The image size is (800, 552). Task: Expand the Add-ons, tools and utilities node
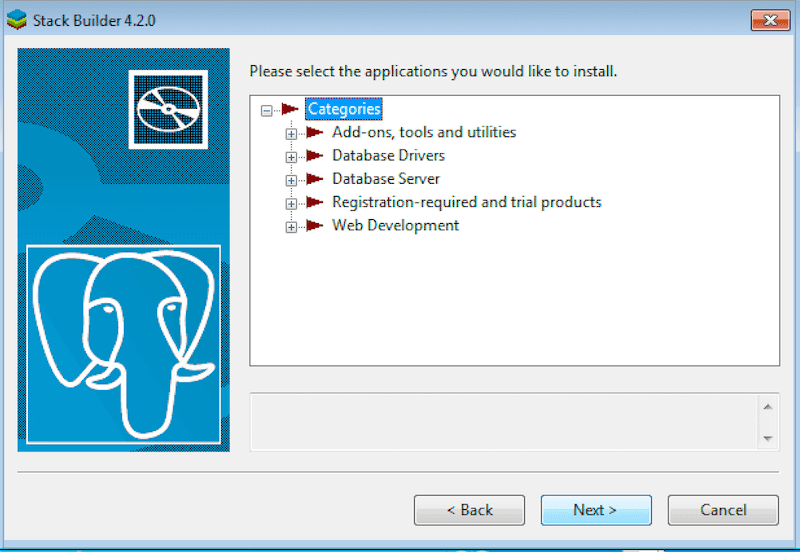coord(291,133)
